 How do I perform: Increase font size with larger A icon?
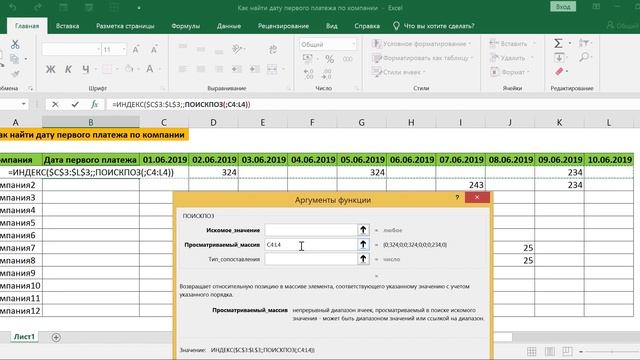(136, 50)
